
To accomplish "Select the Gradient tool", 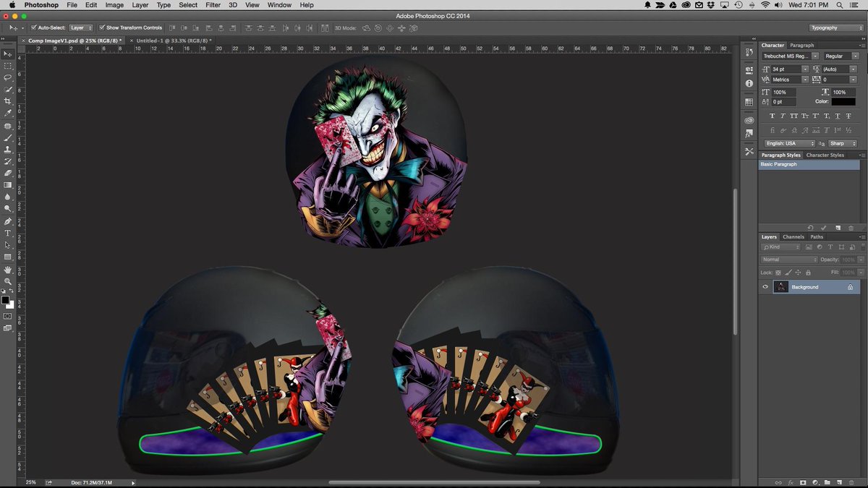I will (8, 185).
